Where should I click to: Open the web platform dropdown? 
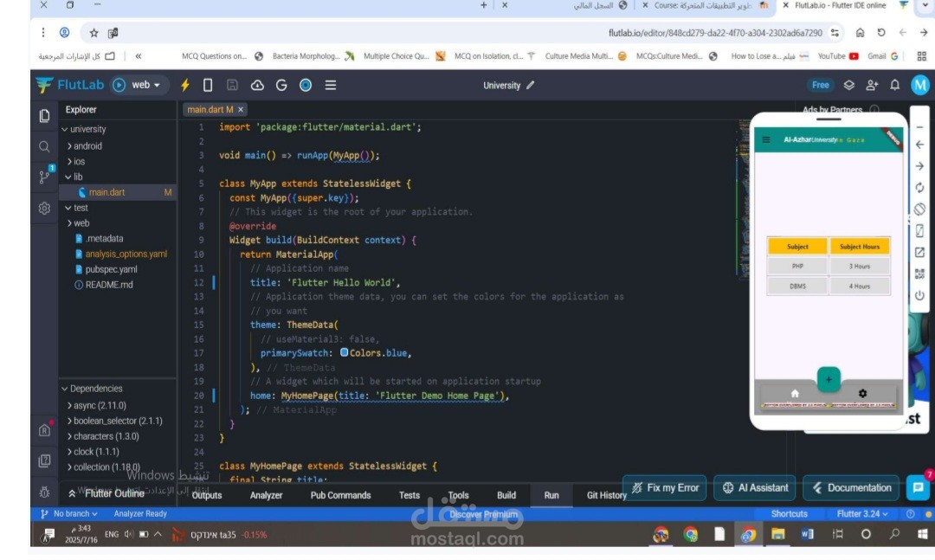(146, 86)
